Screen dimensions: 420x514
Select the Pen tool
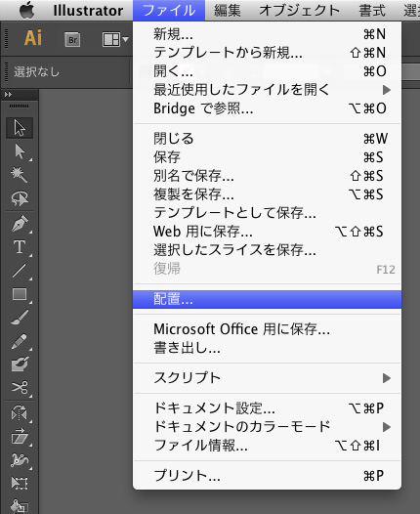[20, 224]
